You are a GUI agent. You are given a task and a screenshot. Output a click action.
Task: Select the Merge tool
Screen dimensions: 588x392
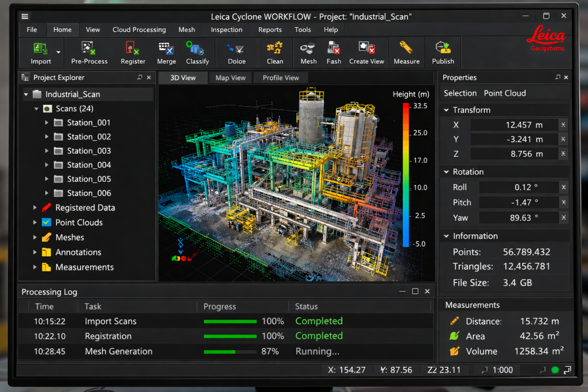166,52
